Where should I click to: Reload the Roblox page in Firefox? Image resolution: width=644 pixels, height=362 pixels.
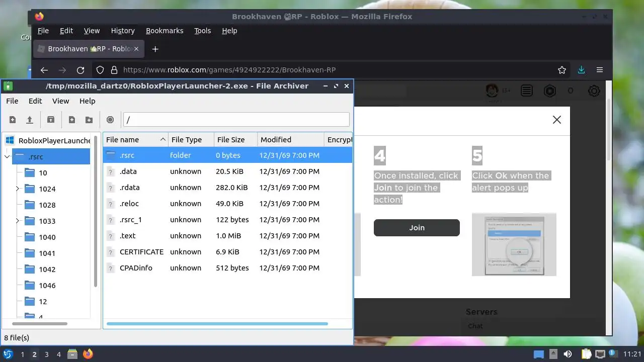(80, 70)
